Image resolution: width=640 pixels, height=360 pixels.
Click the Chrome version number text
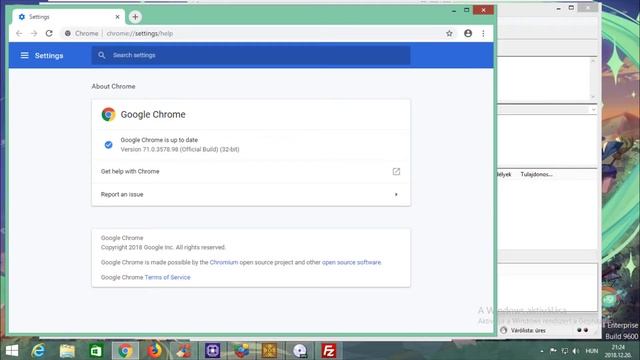pyautogui.click(x=180, y=149)
